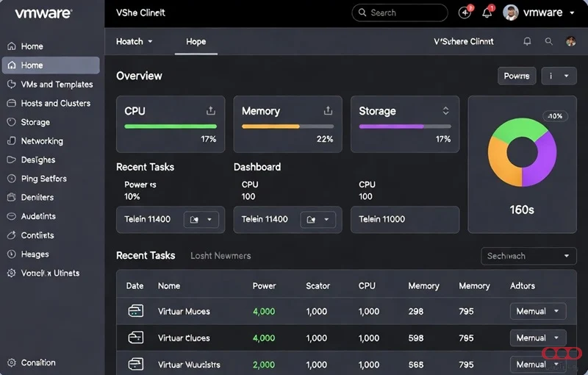
Task: Switch to the Hope tab
Action: [x=196, y=42]
